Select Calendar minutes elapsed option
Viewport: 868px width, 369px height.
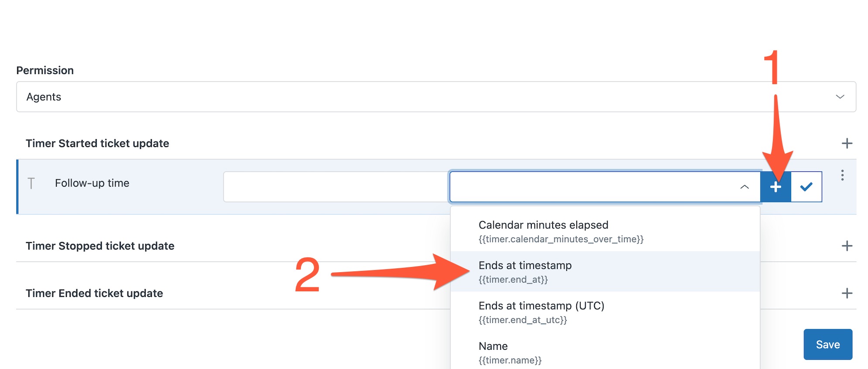tap(605, 231)
